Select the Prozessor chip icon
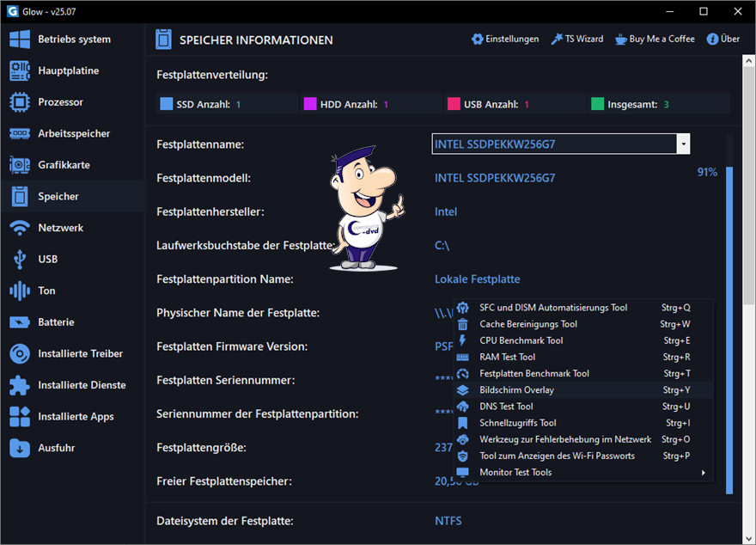The height and width of the screenshot is (545, 756). click(x=19, y=102)
